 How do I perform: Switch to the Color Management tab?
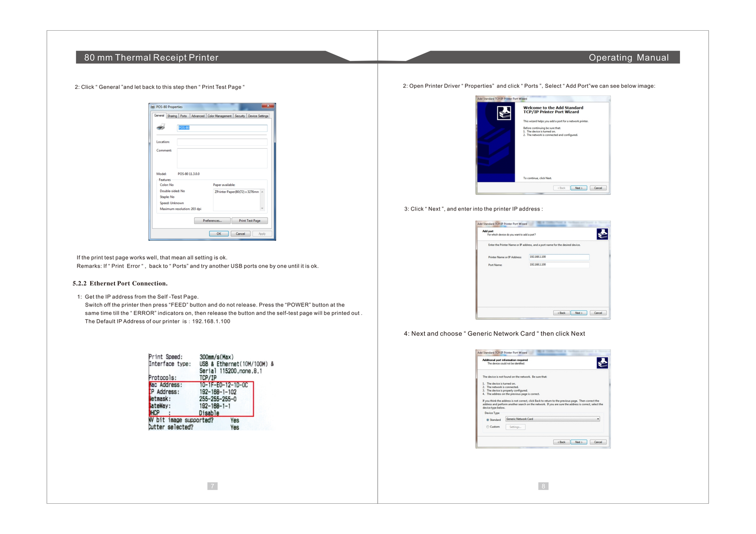tap(220, 116)
